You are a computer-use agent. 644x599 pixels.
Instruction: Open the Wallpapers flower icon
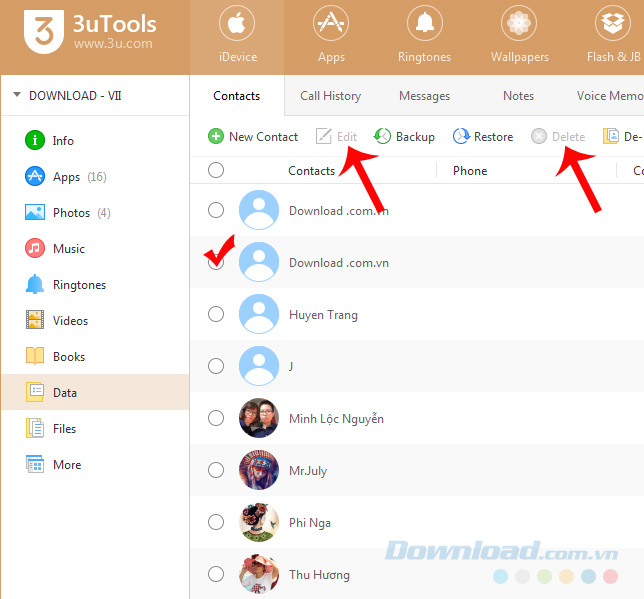(519, 23)
